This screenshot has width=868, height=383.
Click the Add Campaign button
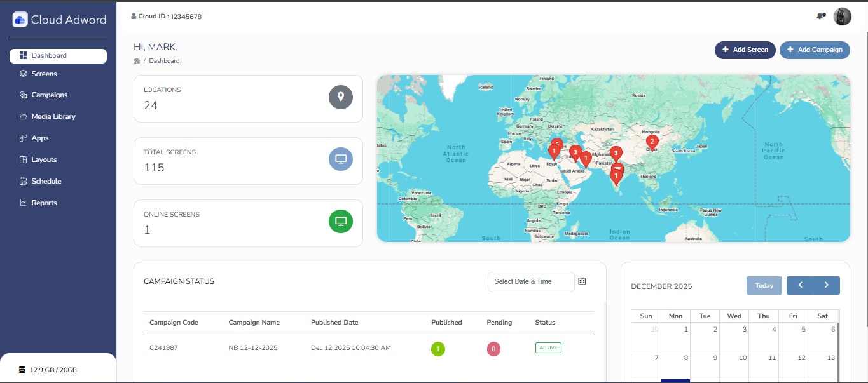(x=815, y=50)
